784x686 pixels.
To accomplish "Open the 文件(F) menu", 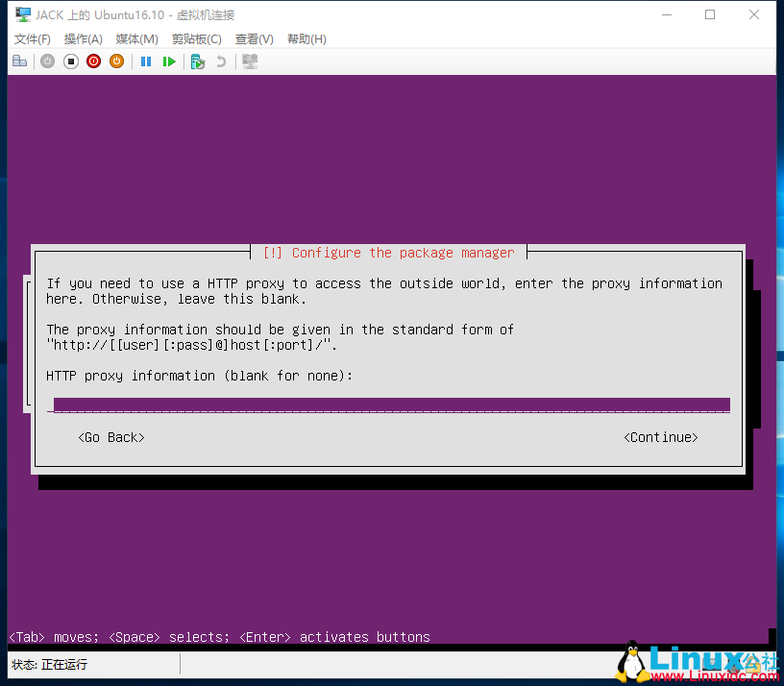I will pyautogui.click(x=32, y=38).
